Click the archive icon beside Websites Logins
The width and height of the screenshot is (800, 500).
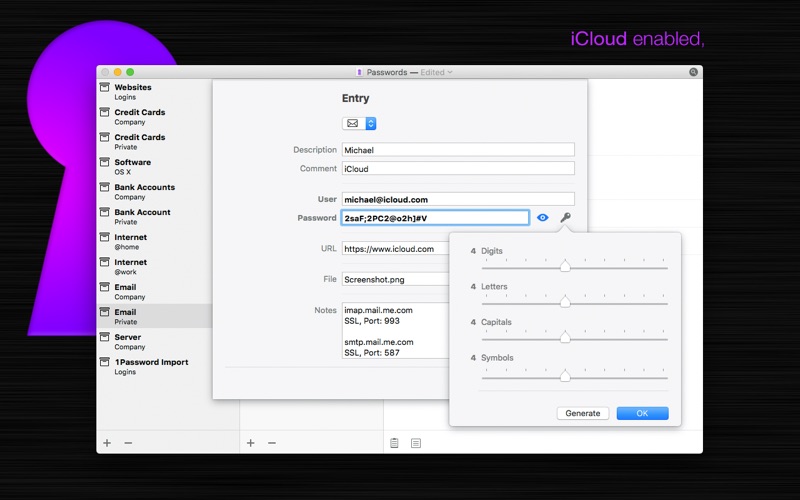coord(104,87)
